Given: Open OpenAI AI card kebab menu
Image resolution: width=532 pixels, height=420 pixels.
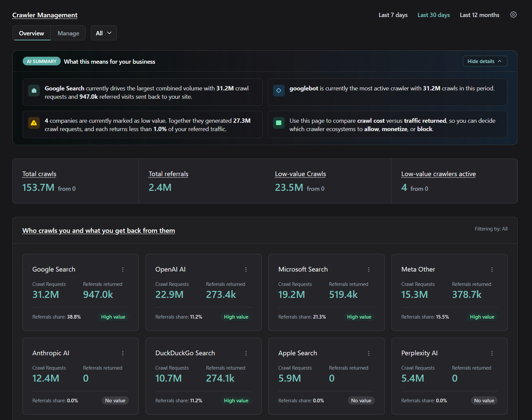Looking at the screenshot, I should [x=246, y=270].
